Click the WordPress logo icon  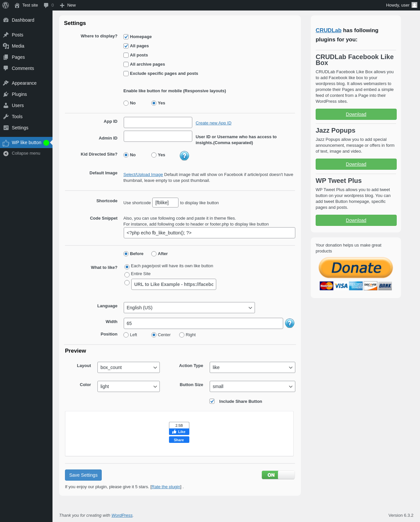coord(6,5)
